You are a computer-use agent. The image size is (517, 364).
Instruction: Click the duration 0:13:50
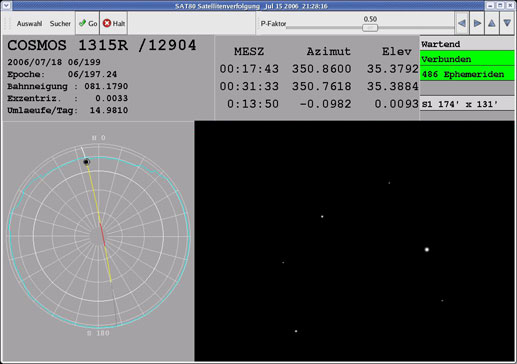(x=253, y=104)
